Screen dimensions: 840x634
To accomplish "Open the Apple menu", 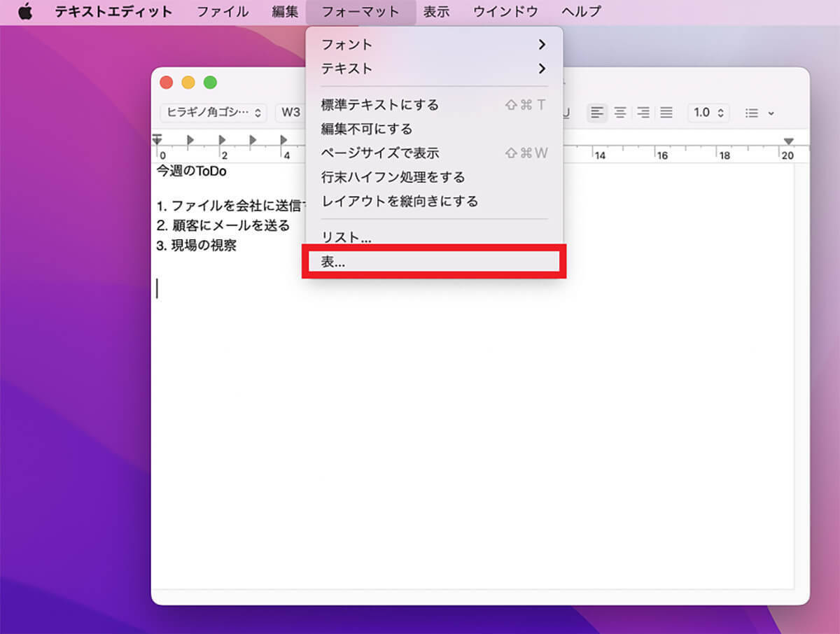I will [25, 12].
